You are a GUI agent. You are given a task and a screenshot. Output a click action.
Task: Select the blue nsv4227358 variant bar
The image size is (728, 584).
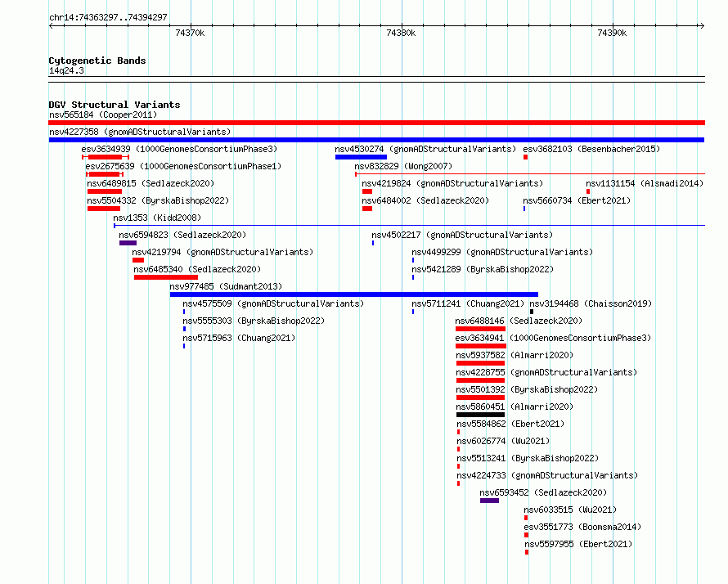[376, 140]
